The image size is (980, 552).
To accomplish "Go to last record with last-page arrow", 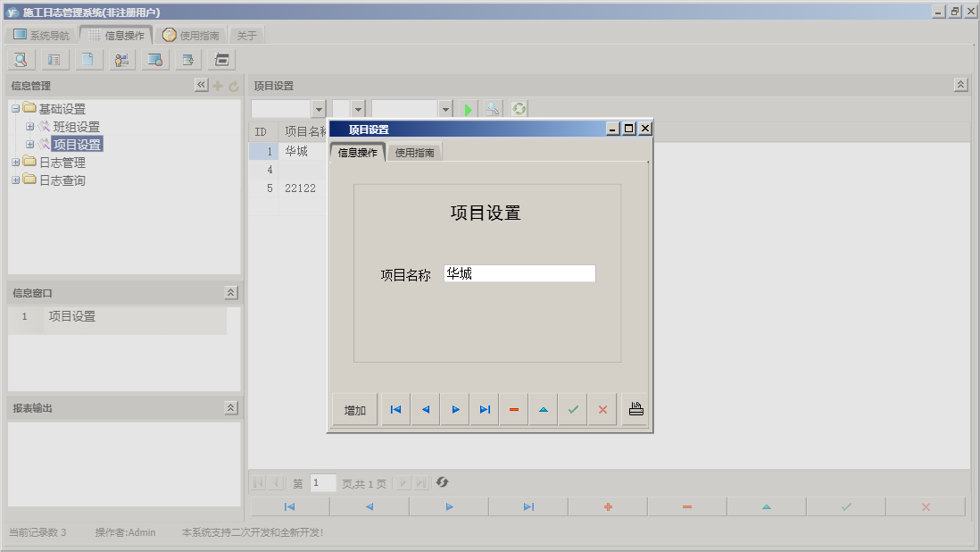I will point(483,408).
